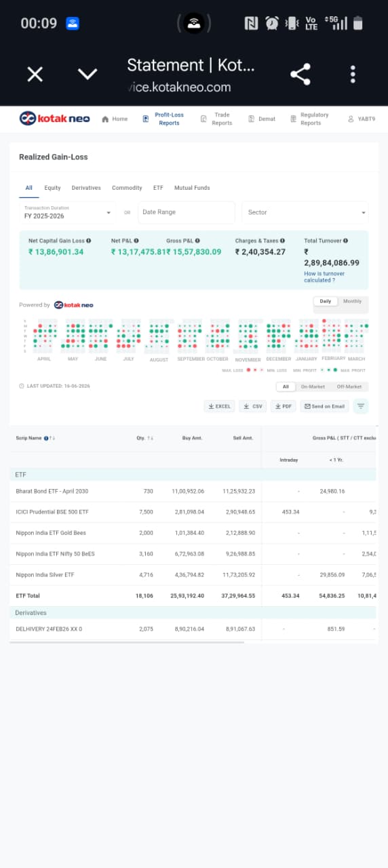Click the NOVEMBER heatmap block
The width and height of the screenshot is (388, 868).
coord(248,336)
